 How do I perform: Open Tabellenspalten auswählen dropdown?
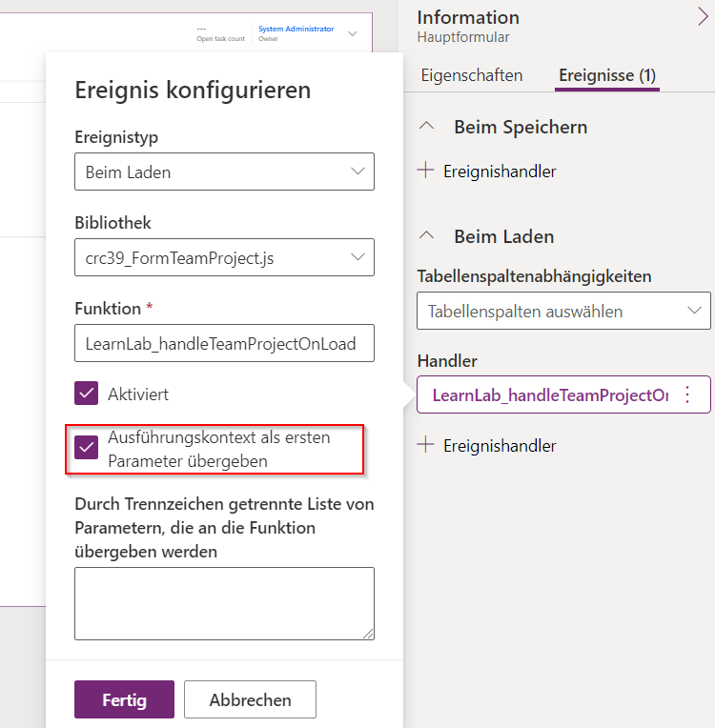pos(563,311)
